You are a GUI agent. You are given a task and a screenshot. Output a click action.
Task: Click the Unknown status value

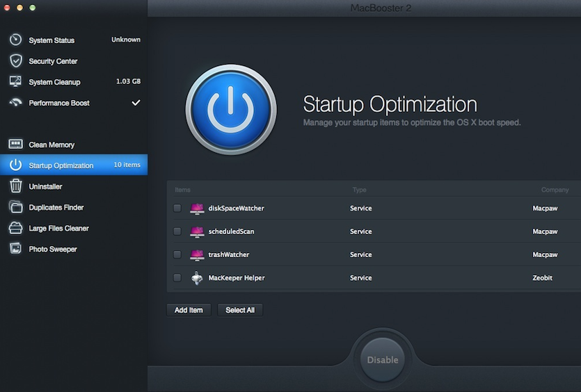pos(126,39)
